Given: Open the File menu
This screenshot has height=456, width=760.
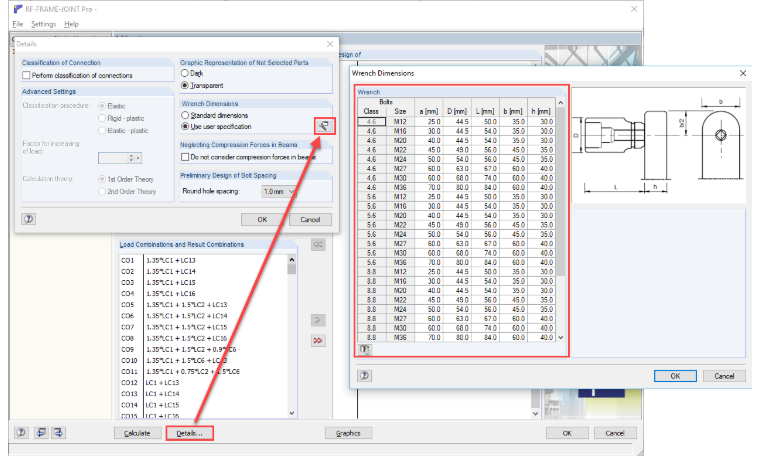Looking at the screenshot, I should tap(17, 24).
